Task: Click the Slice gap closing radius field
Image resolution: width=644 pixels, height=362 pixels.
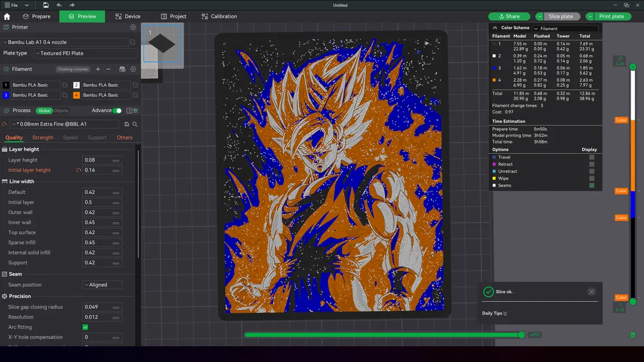Action: point(103,307)
